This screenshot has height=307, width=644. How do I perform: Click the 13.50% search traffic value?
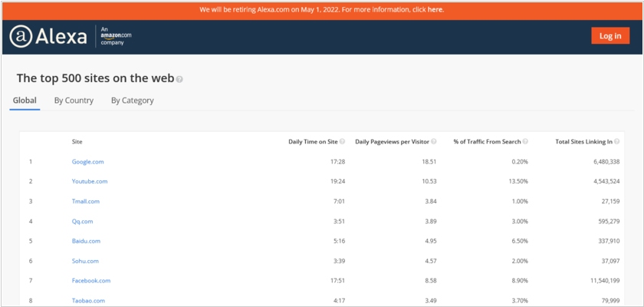[520, 181]
